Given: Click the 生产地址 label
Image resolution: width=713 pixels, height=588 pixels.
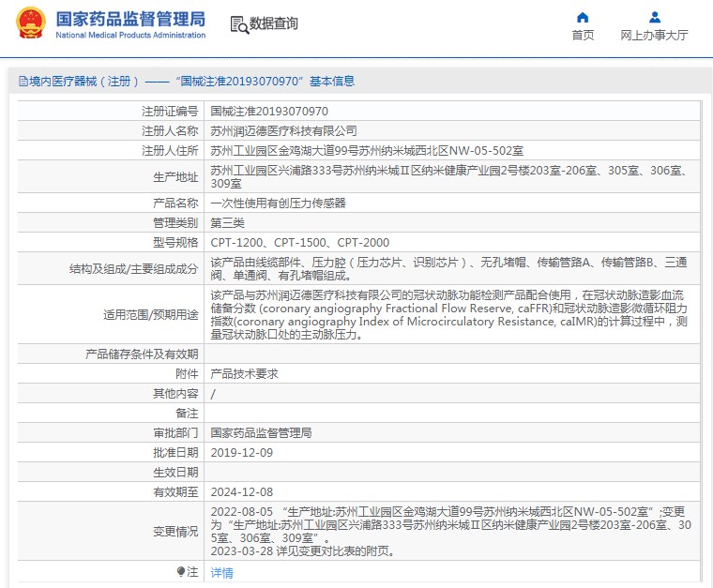Looking at the screenshot, I should tap(175, 176).
